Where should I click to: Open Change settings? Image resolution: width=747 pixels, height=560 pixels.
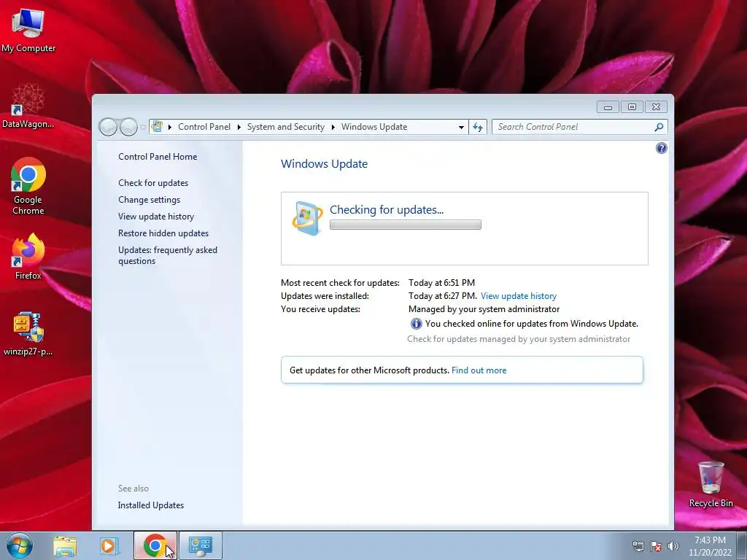click(149, 200)
